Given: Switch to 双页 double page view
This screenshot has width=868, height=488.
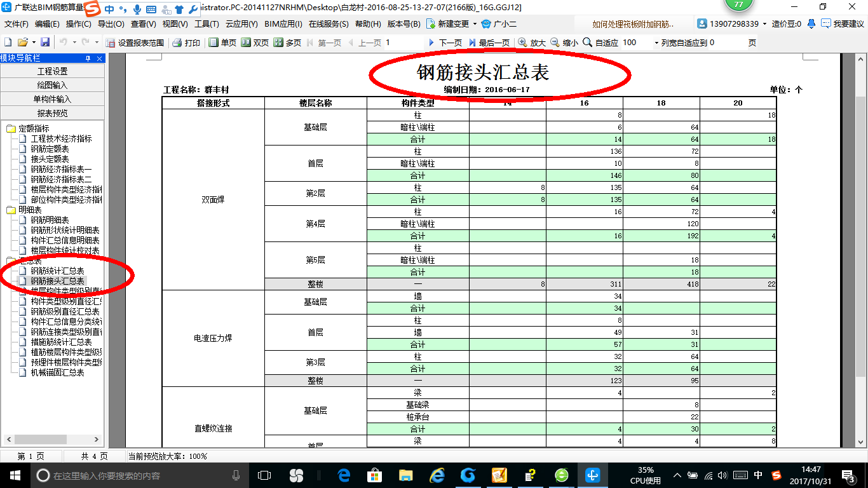Looking at the screenshot, I should pos(255,43).
